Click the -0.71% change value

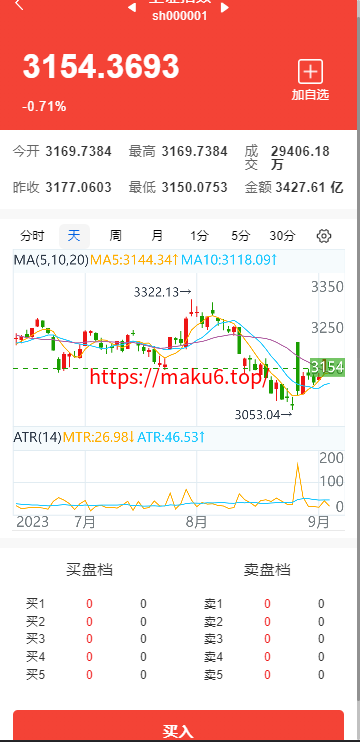pos(44,106)
